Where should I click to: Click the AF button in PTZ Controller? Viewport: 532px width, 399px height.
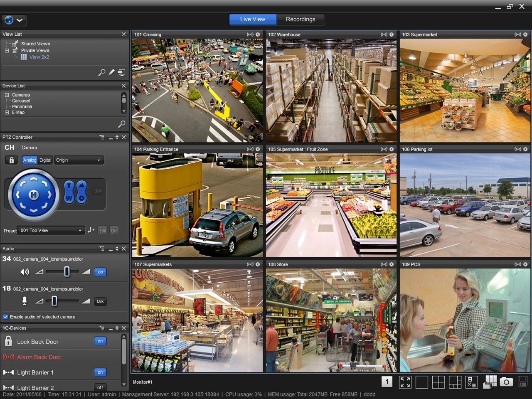tap(98, 192)
